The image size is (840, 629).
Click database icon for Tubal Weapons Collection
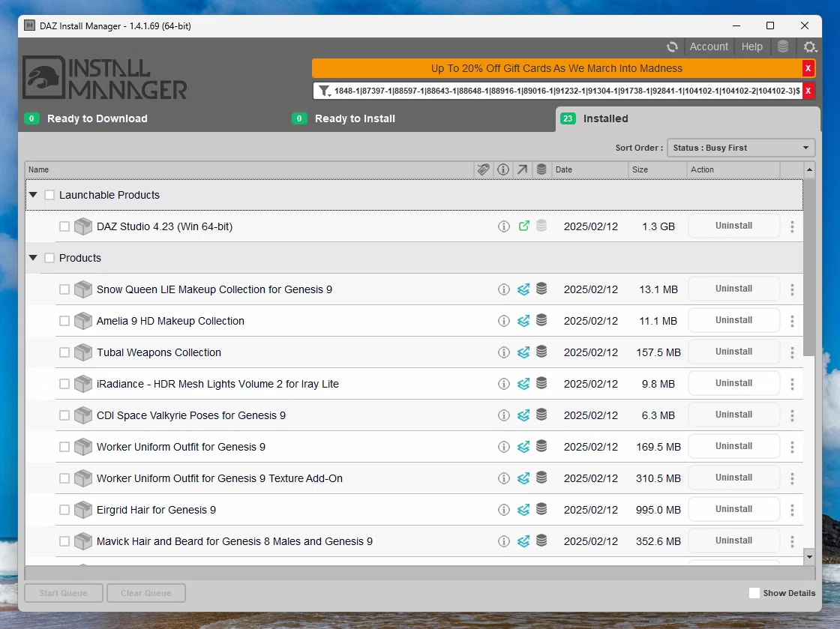[541, 352]
